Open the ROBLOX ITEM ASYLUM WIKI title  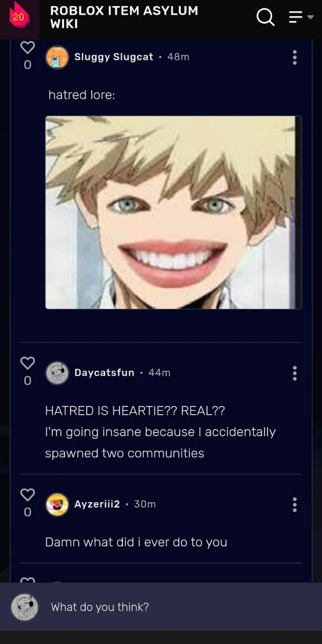[124, 17]
